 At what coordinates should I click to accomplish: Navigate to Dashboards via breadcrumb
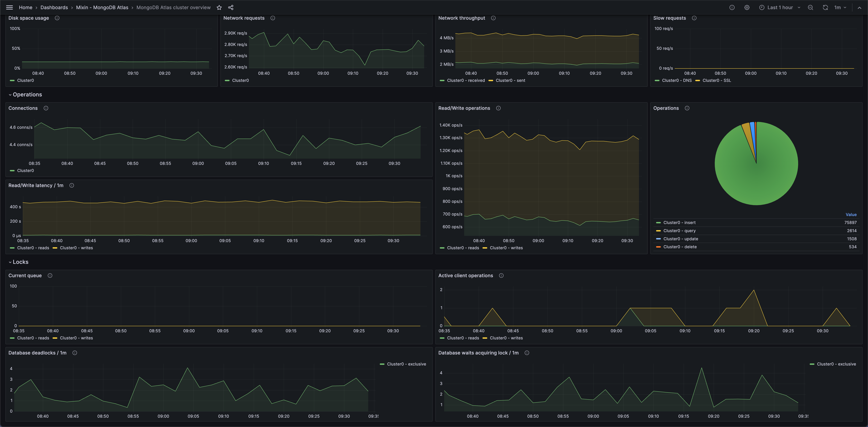pyautogui.click(x=54, y=7)
